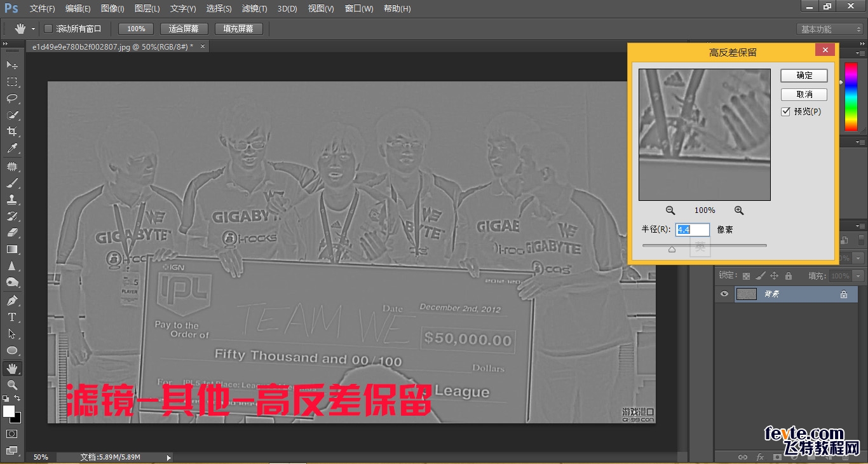Select the Ellipse shape tool
Image resolution: width=868 pixels, height=464 pixels.
(12, 350)
